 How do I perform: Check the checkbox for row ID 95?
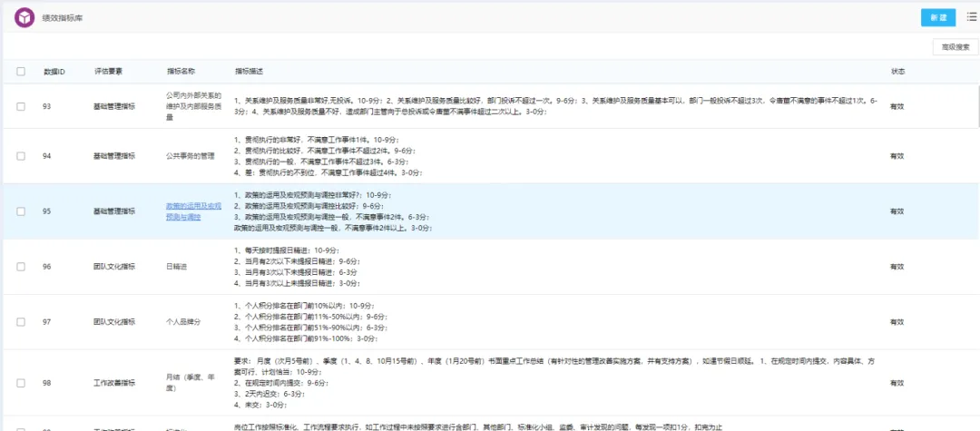click(x=21, y=211)
